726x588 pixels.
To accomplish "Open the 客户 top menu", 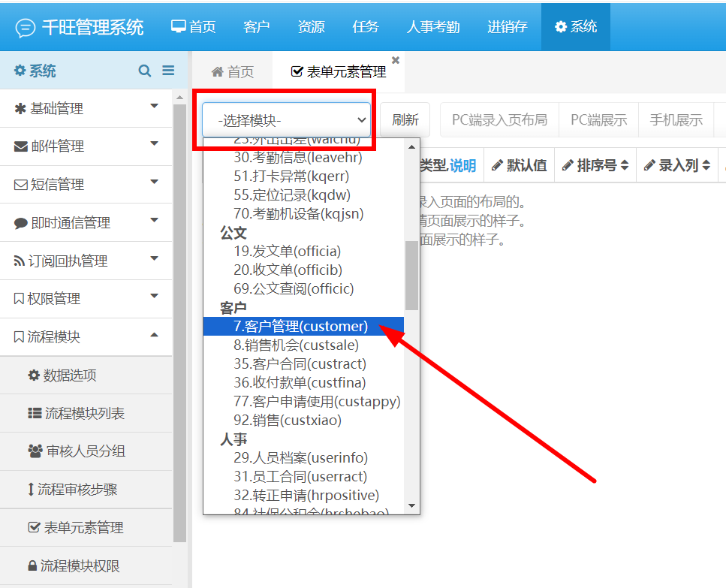I will pos(256,27).
